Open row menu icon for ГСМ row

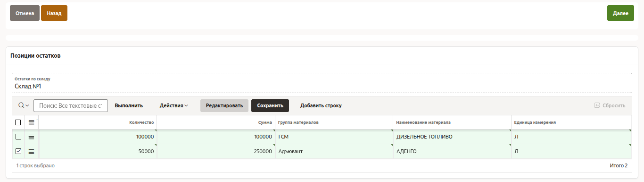tap(32, 137)
